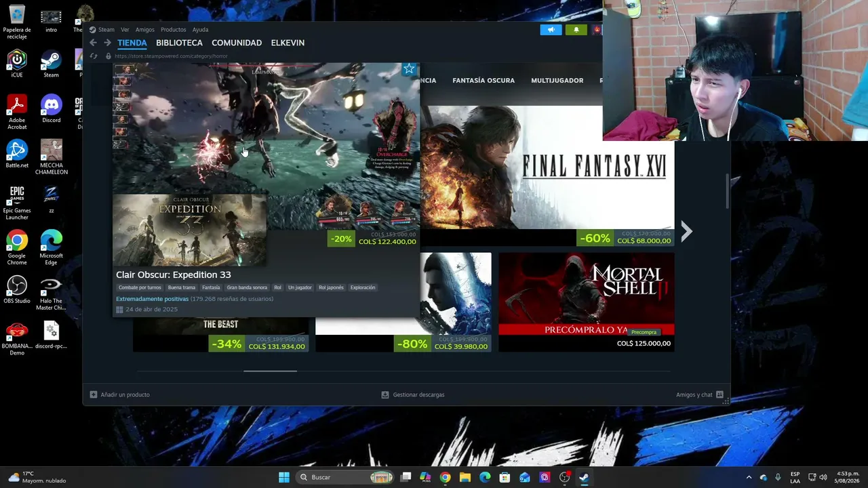Select the zz desktop shortcut

point(51,199)
